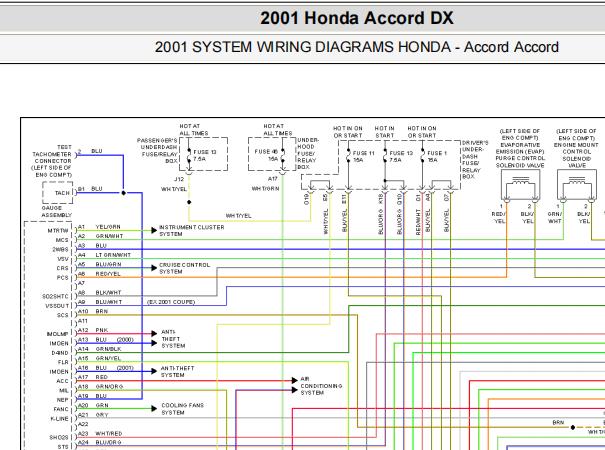Click 'AIR CONDITIONING SYSTEM' reference label
The width and height of the screenshot is (605, 450).
tap(321, 386)
